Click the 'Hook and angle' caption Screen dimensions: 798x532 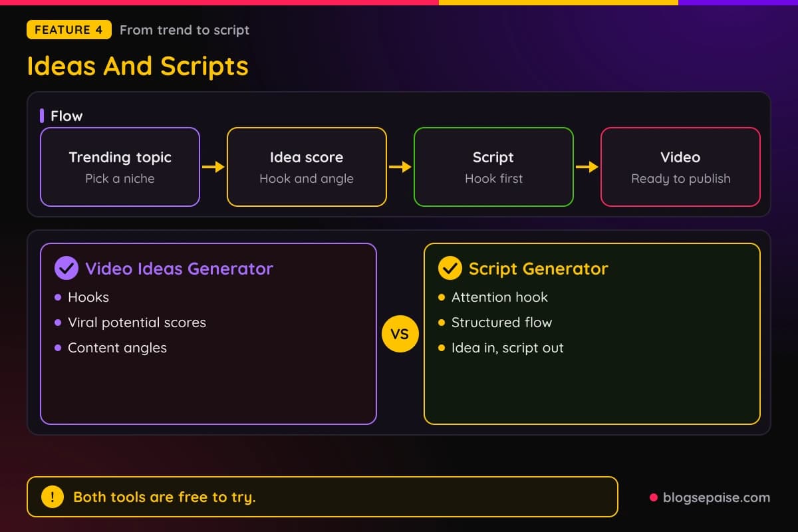(307, 178)
